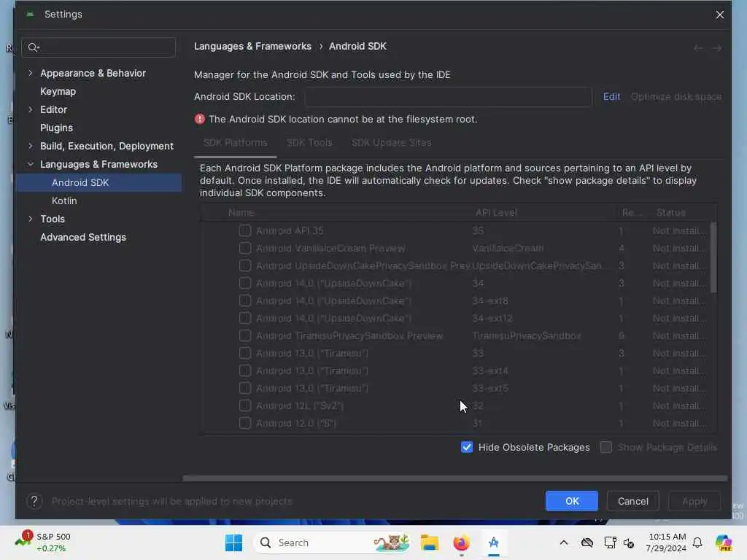
Task: Check Android TiramisuPrivacySandbox Preview checkbox
Action: [x=245, y=335]
